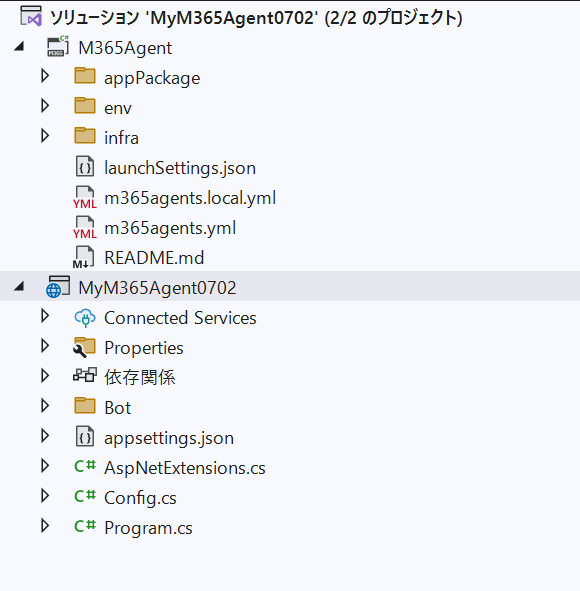The width and height of the screenshot is (580, 591).
Task: Select the infra folder name
Action: pos(121,138)
